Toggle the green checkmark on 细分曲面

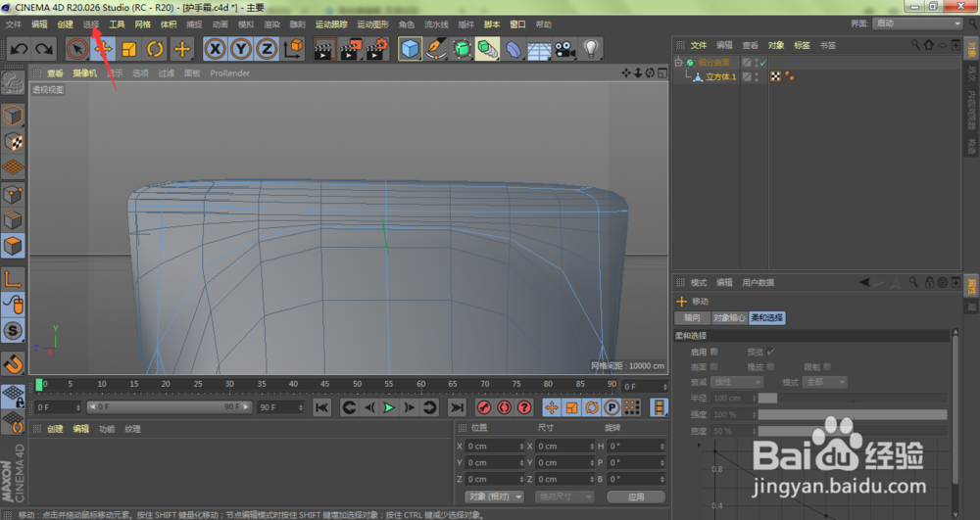[761, 63]
